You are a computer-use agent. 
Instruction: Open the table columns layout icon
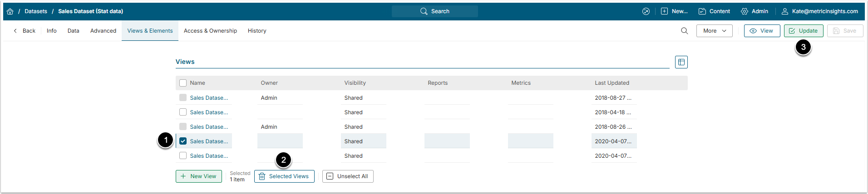681,62
